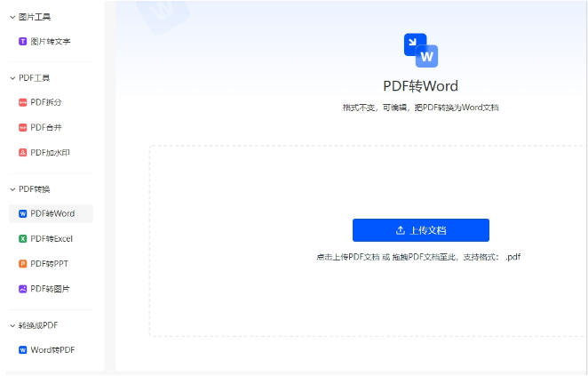The image size is (588, 376).
Task: Click the PDF转Word blue W icon
Action: tap(23, 214)
